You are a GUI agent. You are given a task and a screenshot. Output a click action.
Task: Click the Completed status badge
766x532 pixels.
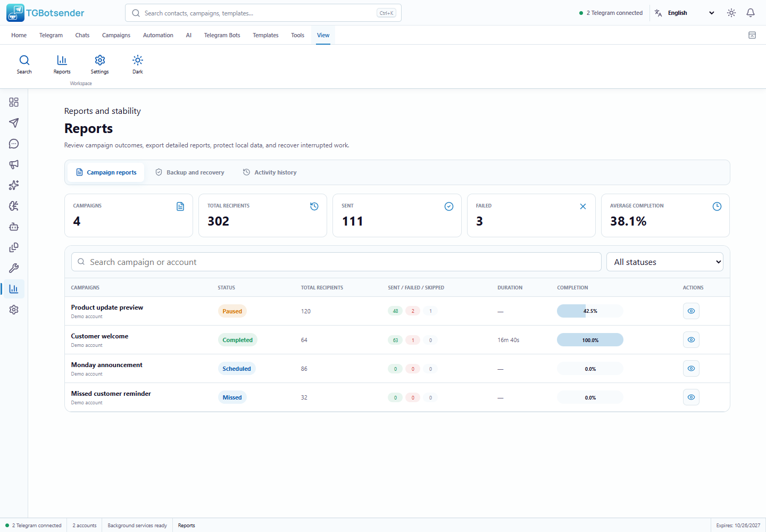pyautogui.click(x=238, y=340)
